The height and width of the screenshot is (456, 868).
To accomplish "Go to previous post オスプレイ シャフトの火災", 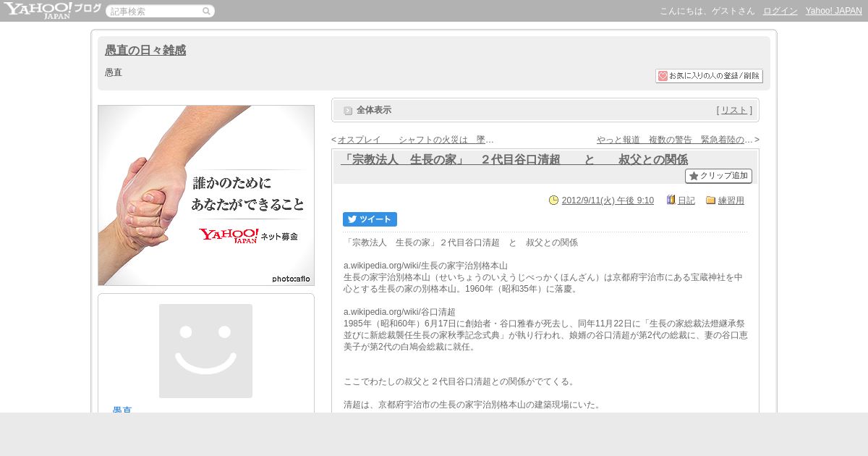I will coord(416,140).
